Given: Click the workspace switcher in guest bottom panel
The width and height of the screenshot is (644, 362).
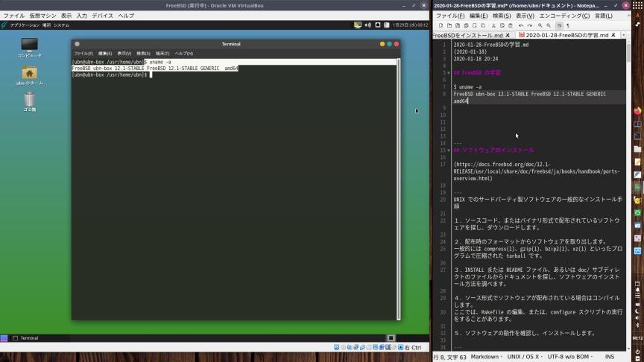Looking at the screenshot, I should (391, 338).
